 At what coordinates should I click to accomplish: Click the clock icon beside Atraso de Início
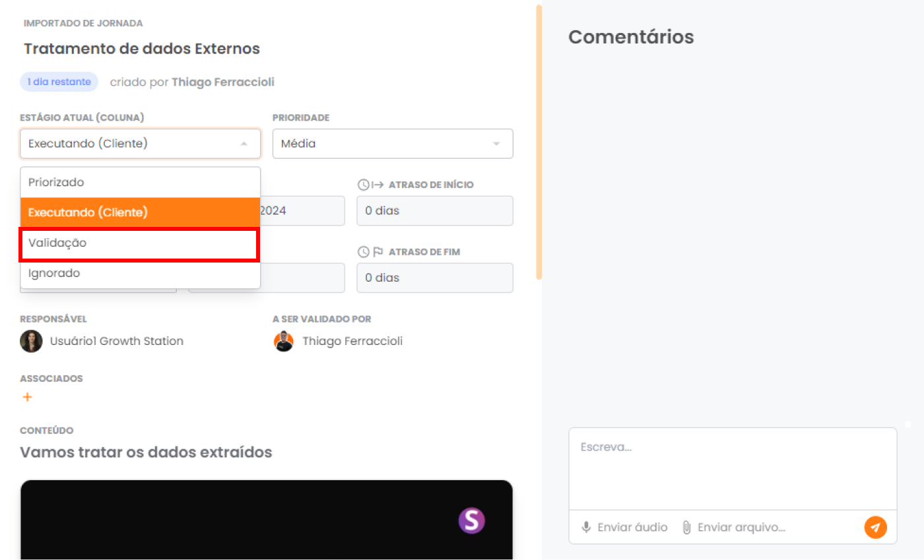pos(363,185)
